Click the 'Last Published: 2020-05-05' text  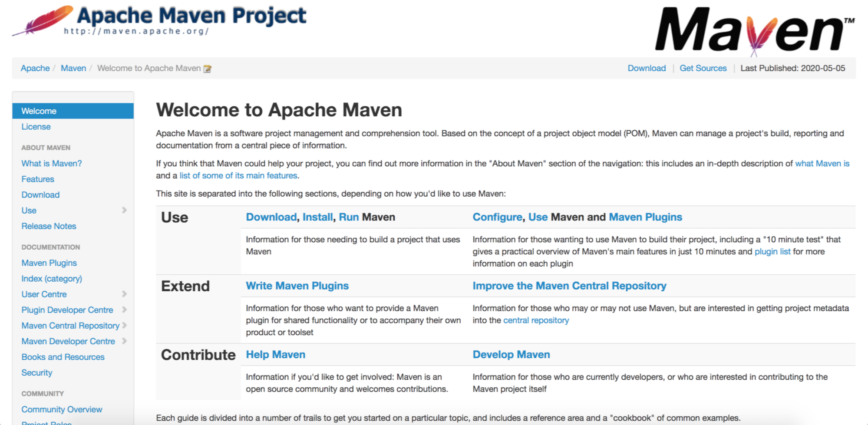[793, 68]
